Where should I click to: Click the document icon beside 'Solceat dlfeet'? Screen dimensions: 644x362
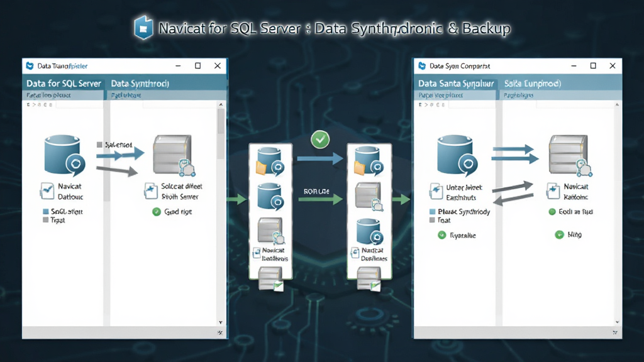click(151, 191)
